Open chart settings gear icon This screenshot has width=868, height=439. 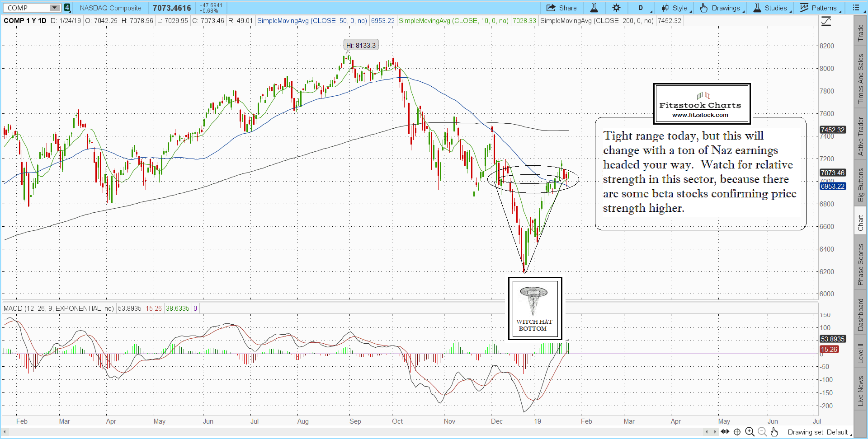point(616,8)
